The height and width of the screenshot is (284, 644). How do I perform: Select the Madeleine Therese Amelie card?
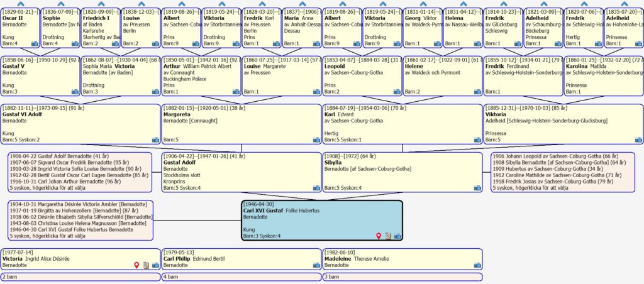402,259
